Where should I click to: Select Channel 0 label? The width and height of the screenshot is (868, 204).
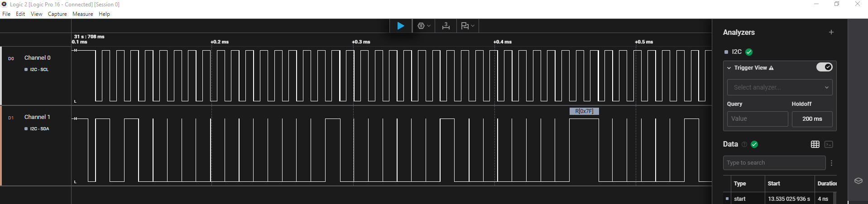click(37, 57)
